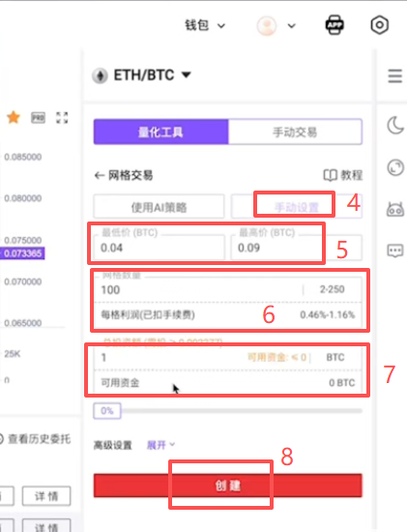Toggle dark mode with moon icon
The width and height of the screenshot is (407, 532).
pos(395,125)
